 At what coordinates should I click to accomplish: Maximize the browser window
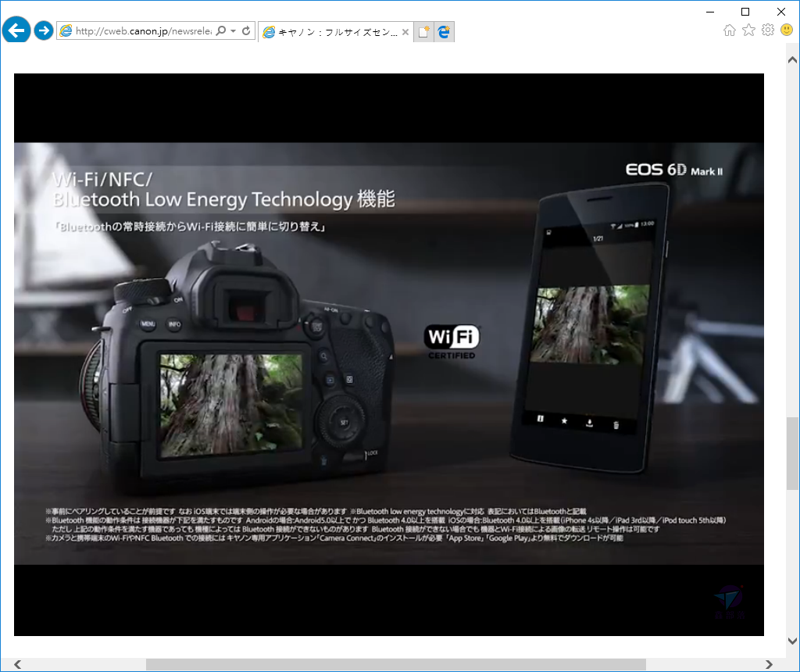click(745, 12)
